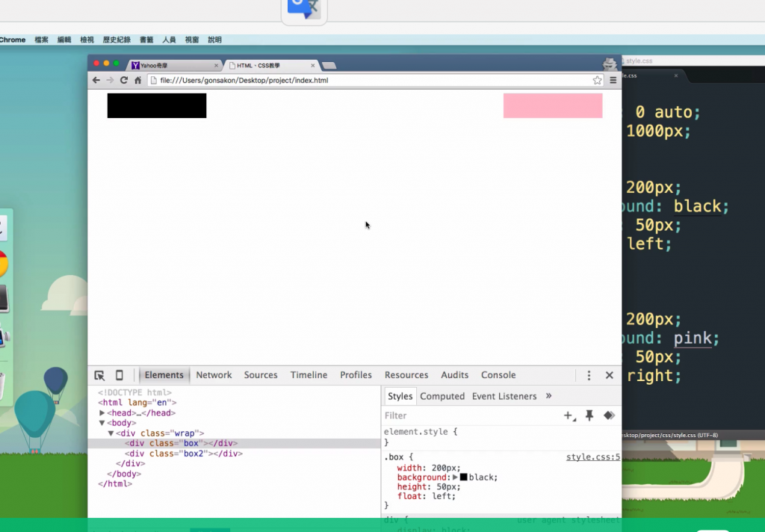Image resolution: width=765 pixels, height=532 pixels.
Task: Click the black box on page
Action: pos(157,105)
